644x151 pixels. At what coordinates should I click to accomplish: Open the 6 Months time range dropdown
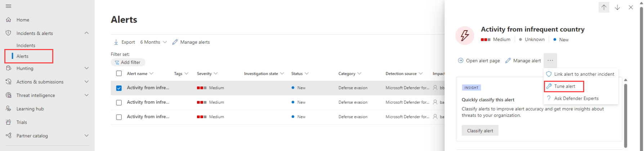153,42
